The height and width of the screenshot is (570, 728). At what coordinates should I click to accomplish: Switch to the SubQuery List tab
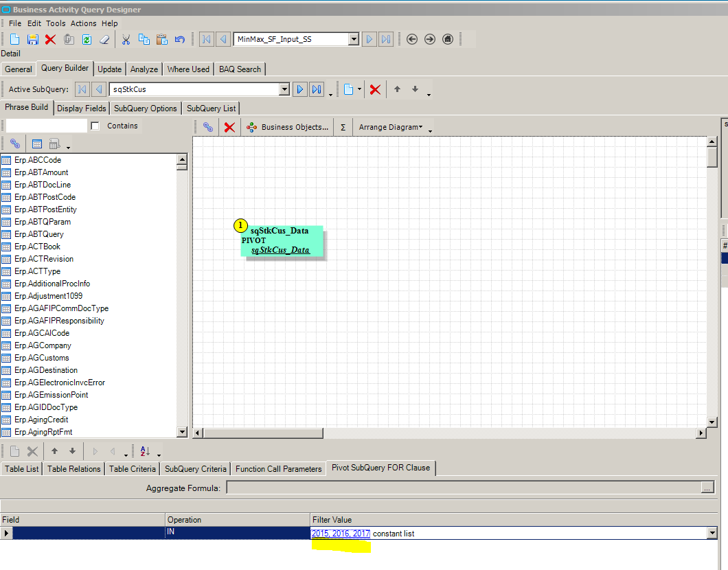click(211, 108)
